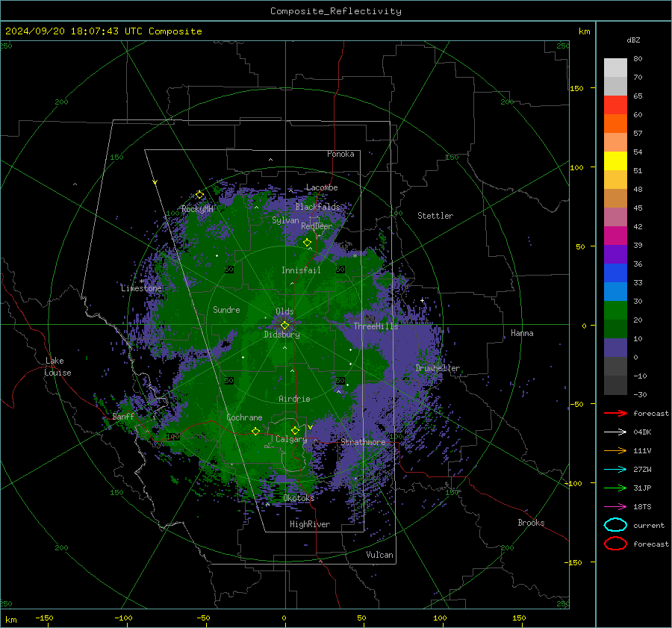This screenshot has width=672, height=628.
Task: Click the Drumheller town label
Action: 438,368
